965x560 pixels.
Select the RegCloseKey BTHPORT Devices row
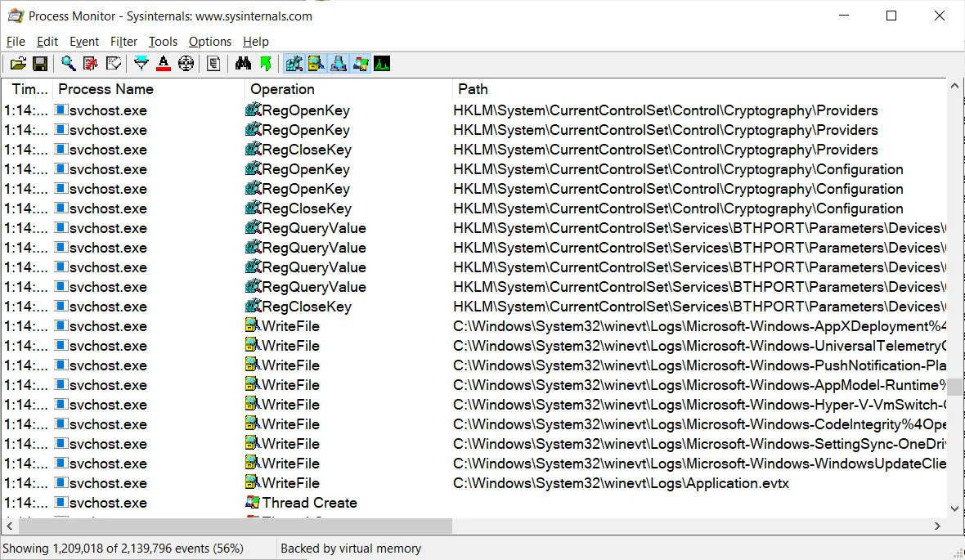pyautogui.click(x=474, y=307)
